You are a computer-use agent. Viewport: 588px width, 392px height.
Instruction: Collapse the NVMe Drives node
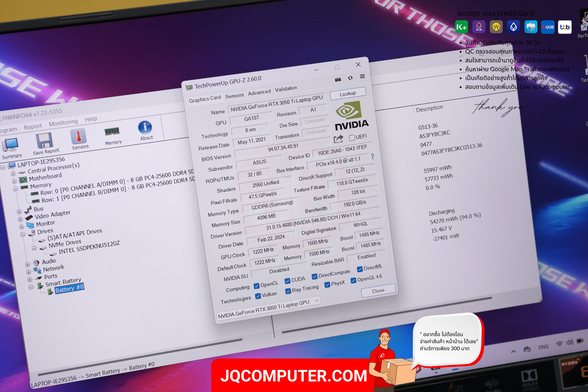[x=34, y=248]
